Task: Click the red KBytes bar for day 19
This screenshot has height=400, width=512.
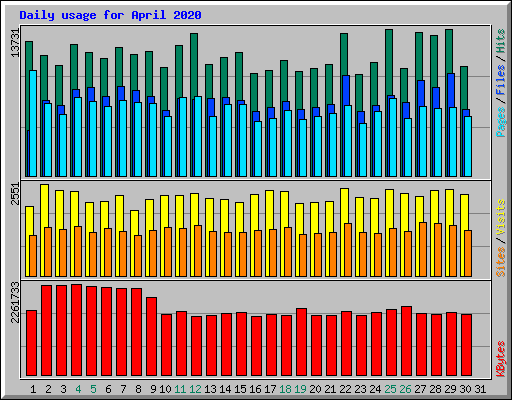Action: pos(302,342)
